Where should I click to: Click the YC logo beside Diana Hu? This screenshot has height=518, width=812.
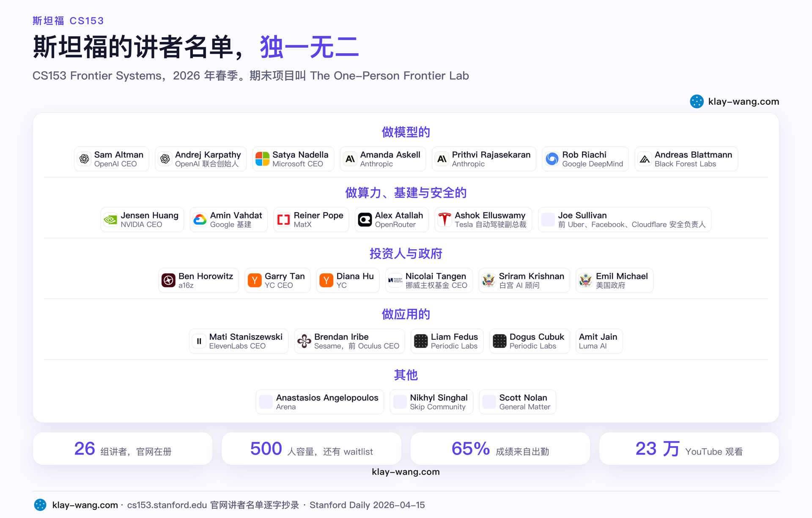(x=326, y=280)
